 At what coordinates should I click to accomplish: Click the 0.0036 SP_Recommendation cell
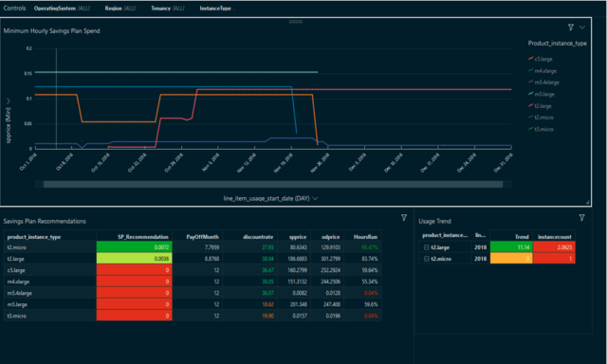134,259
